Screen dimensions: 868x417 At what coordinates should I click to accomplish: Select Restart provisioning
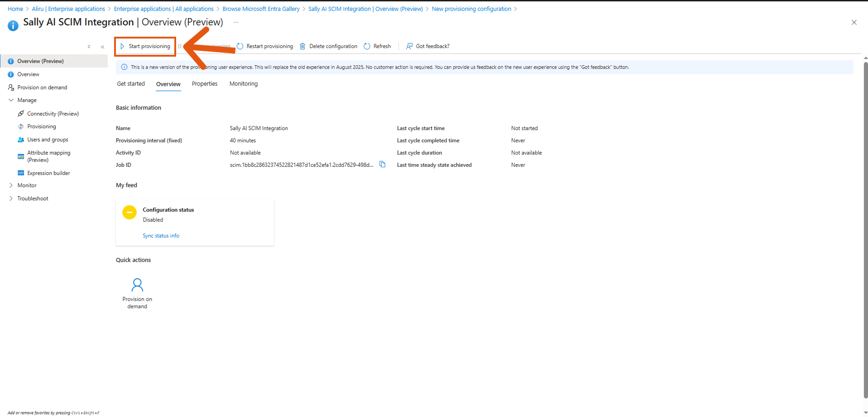point(265,46)
